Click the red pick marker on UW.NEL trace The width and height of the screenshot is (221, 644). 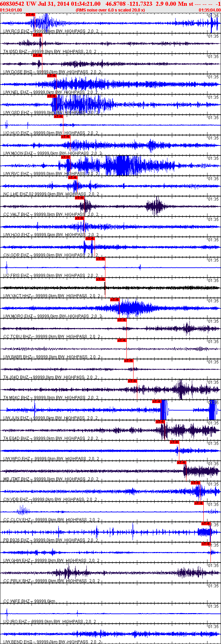click(x=52, y=76)
